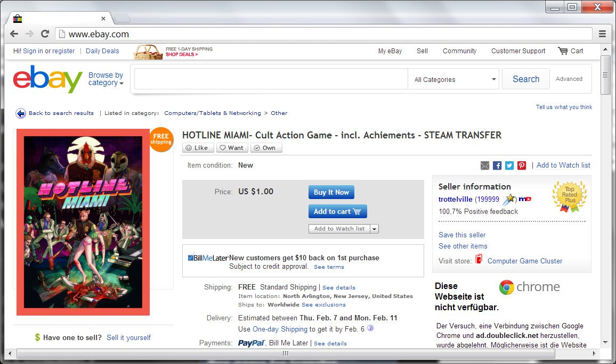616x364 pixels.
Task: Click the back arrow to search results
Action: tap(20, 113)
